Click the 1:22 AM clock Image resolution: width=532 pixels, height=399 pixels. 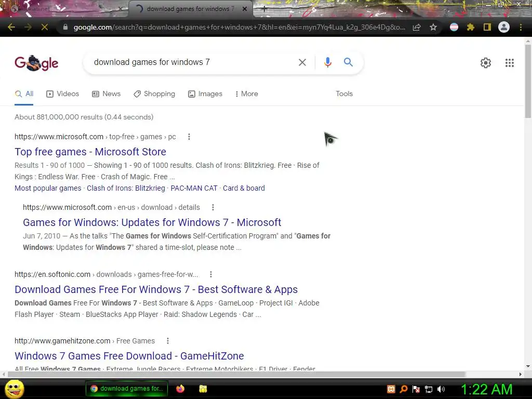click(486, 389)
